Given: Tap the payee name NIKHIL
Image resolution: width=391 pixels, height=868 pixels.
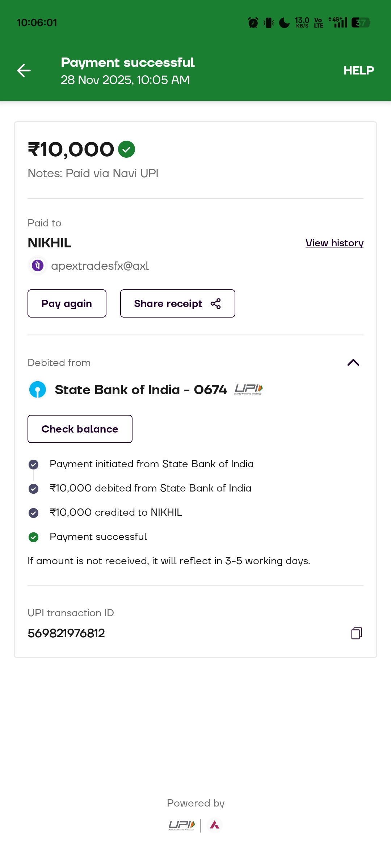Looking at the screenshot, I should coord(50,243).
